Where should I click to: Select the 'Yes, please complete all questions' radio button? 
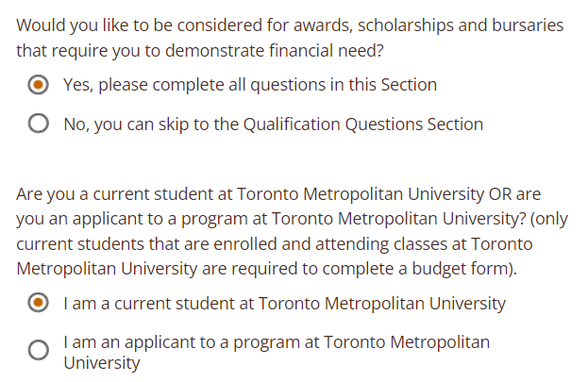pyautogui.click(x=39, y=85)
